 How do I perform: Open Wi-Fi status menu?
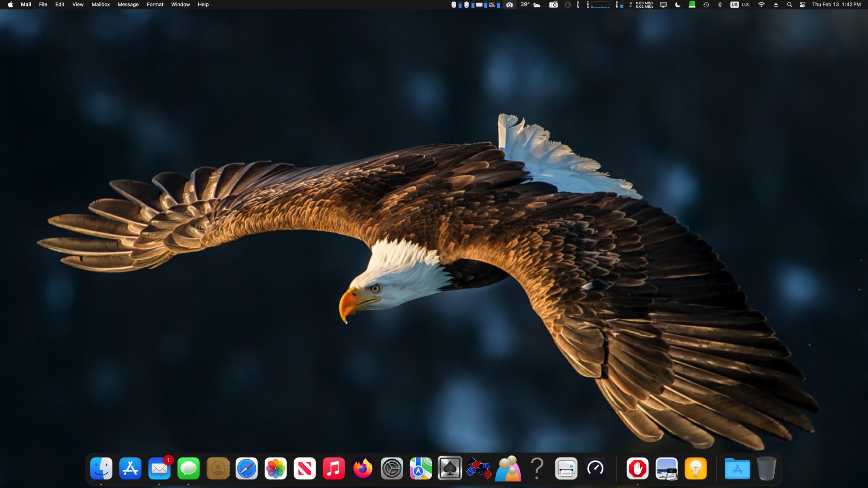point(761,5)
